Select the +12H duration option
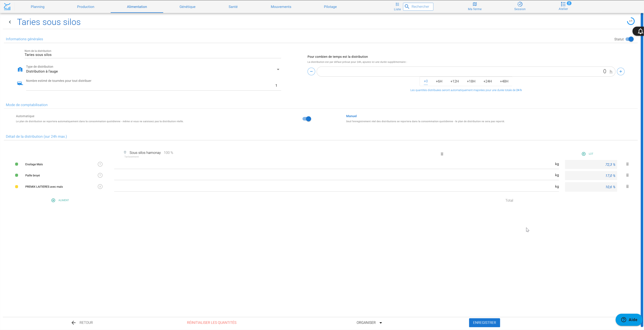Image resolution: width=644 pixels, height=330 pixels. tap(454, 82)
